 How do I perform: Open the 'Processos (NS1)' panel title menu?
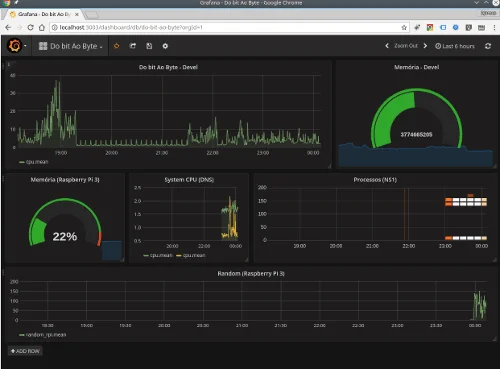pyautogui.click(x=375, y=180)
